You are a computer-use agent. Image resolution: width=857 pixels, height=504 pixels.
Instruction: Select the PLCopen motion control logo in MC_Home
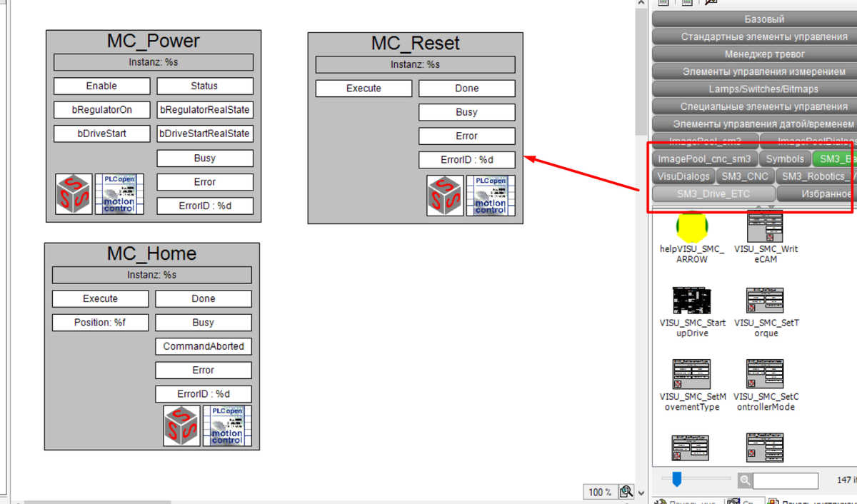(x=227, y=426)
